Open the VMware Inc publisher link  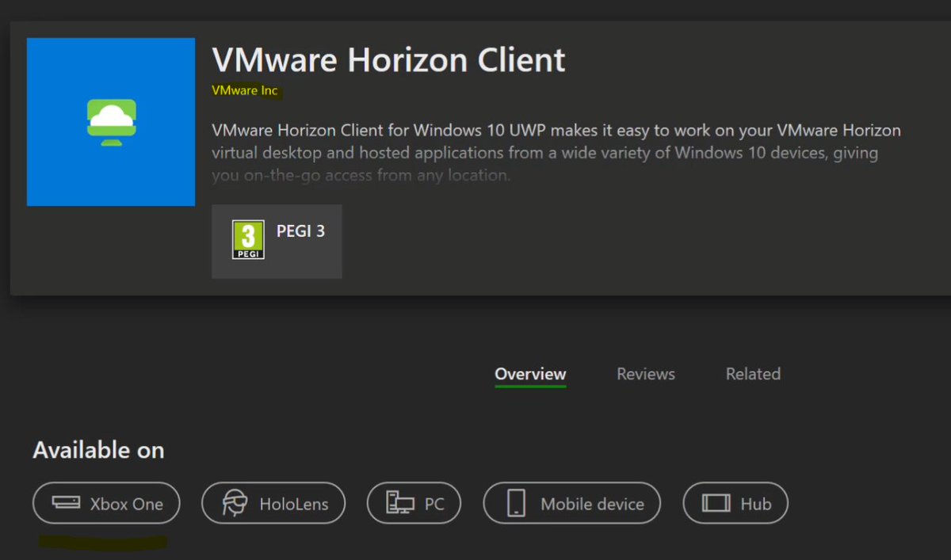245,90
